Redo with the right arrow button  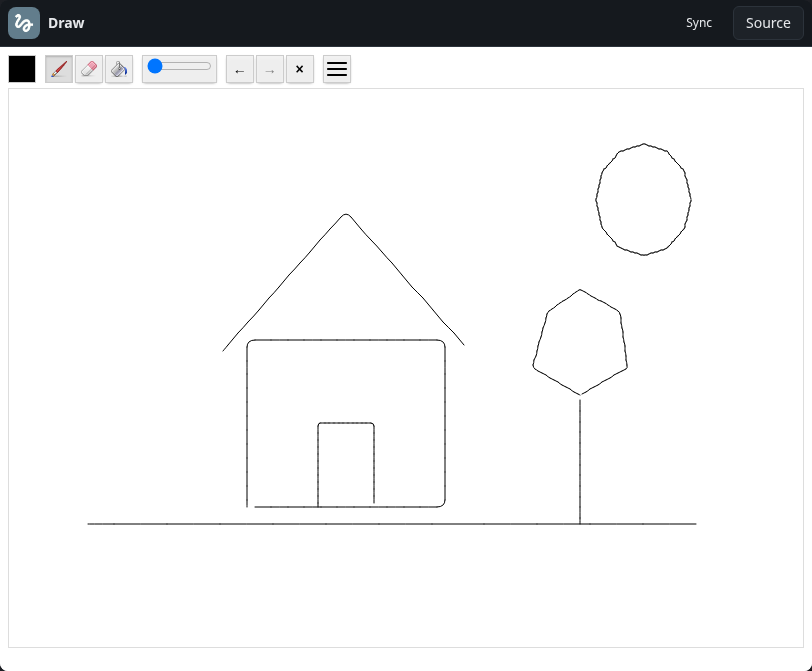(x=270, y=69)
